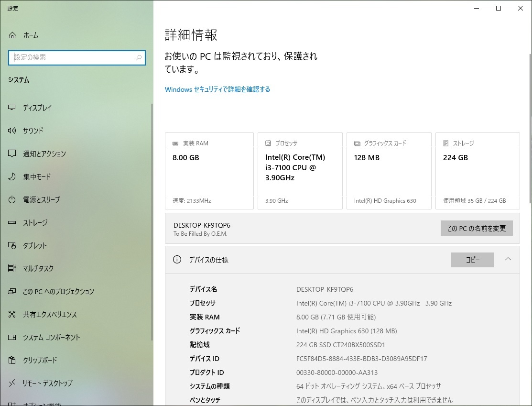Click the プロセッサ i3-7100 card

pyautogui.click(x=300, y=171)
